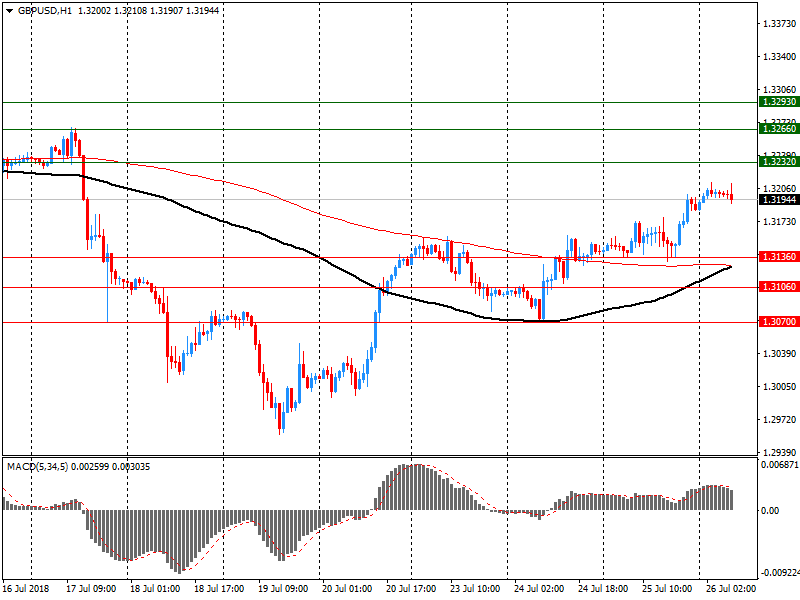Click the 24 Jul 18:00 time label

pyautogui.click(x=603, y=589)
